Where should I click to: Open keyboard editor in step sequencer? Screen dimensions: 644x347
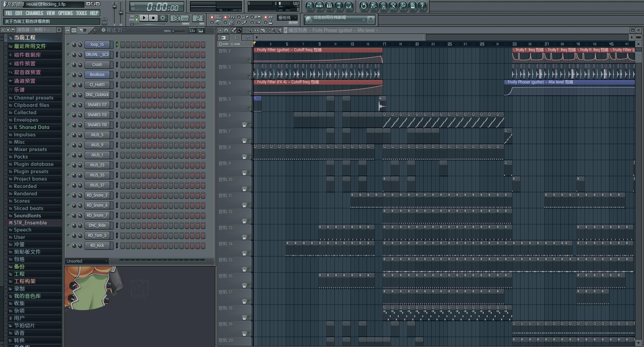click(x=201, y=30)
